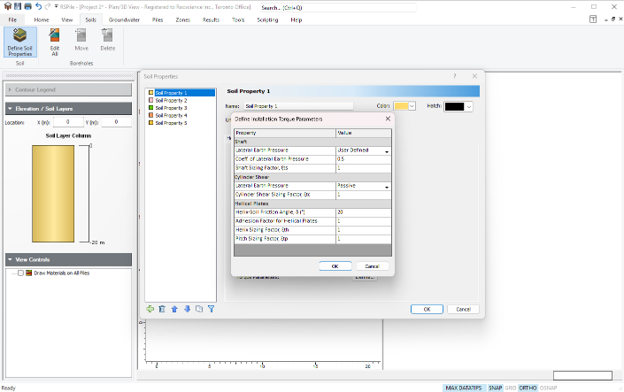The height and width of the screenshot is (392, 624).
Task: Click the Adhesion Factor for Helical Plates value
Action: (363, 221)
